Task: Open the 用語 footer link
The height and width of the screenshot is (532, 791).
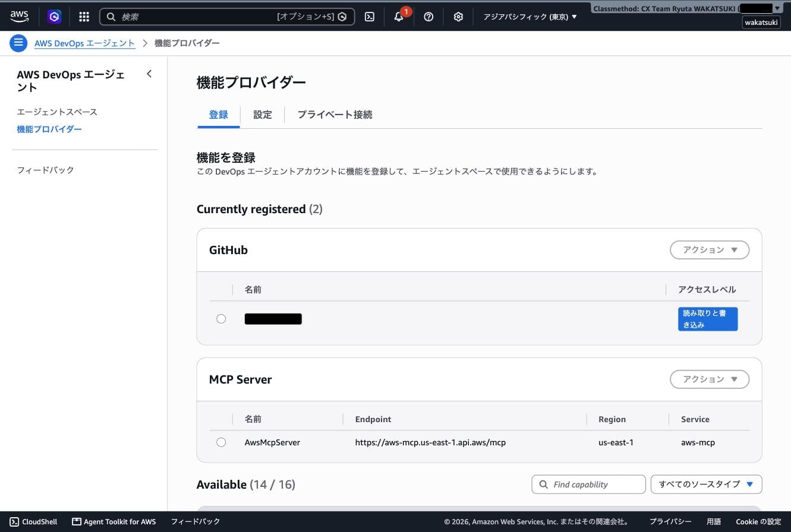Action: pyautogui.click(x=714, y=521)
